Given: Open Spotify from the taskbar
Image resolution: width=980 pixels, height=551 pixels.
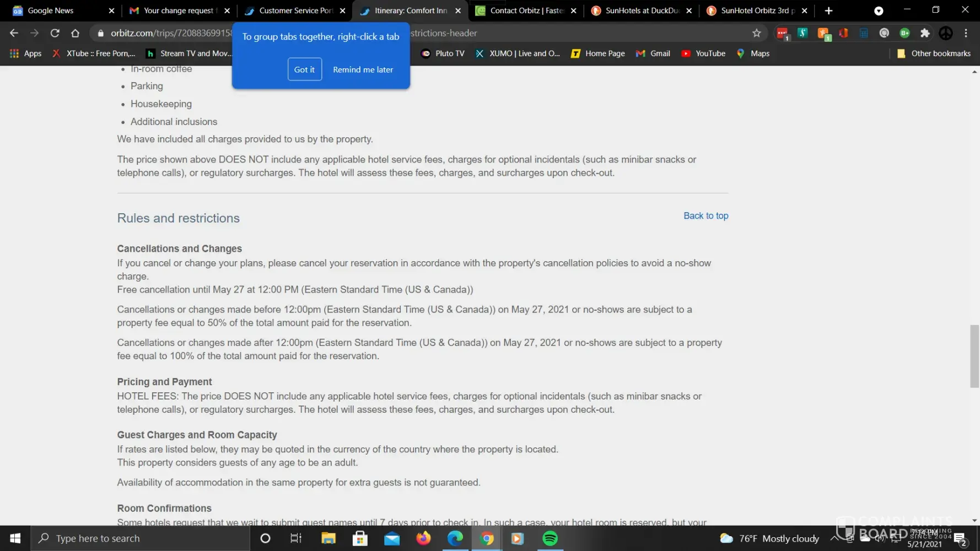Looking at the screenshot, I should click(x=550, y=538).
